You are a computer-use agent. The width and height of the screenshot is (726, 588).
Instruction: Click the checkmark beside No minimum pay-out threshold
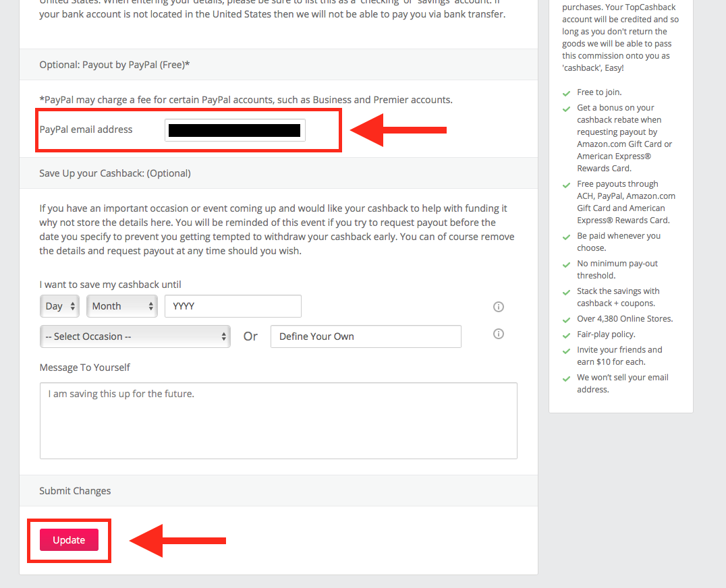tap(566, 264)
